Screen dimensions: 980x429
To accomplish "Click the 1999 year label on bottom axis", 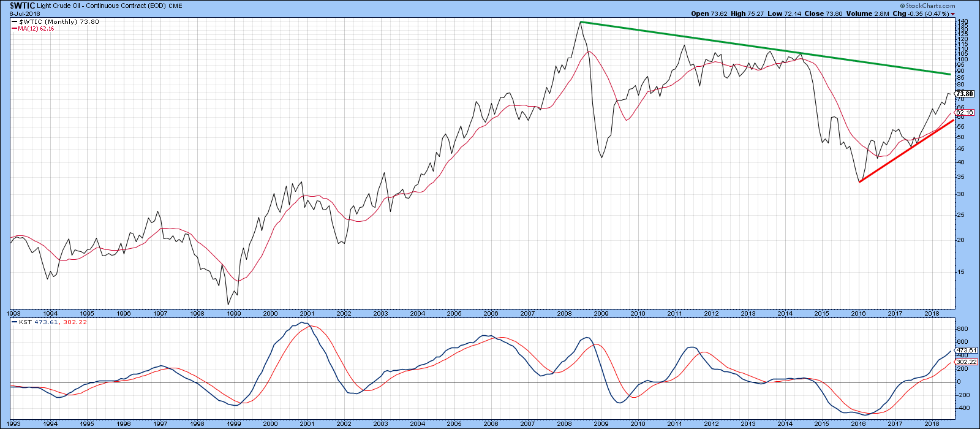I will click(233, 423).
